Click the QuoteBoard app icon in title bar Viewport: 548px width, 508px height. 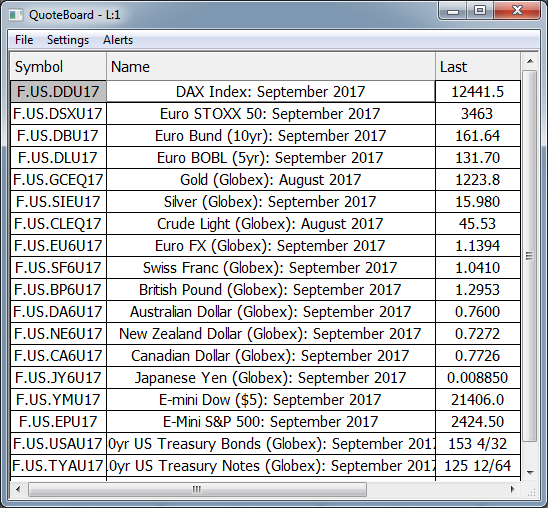click(x=15, y=15)
